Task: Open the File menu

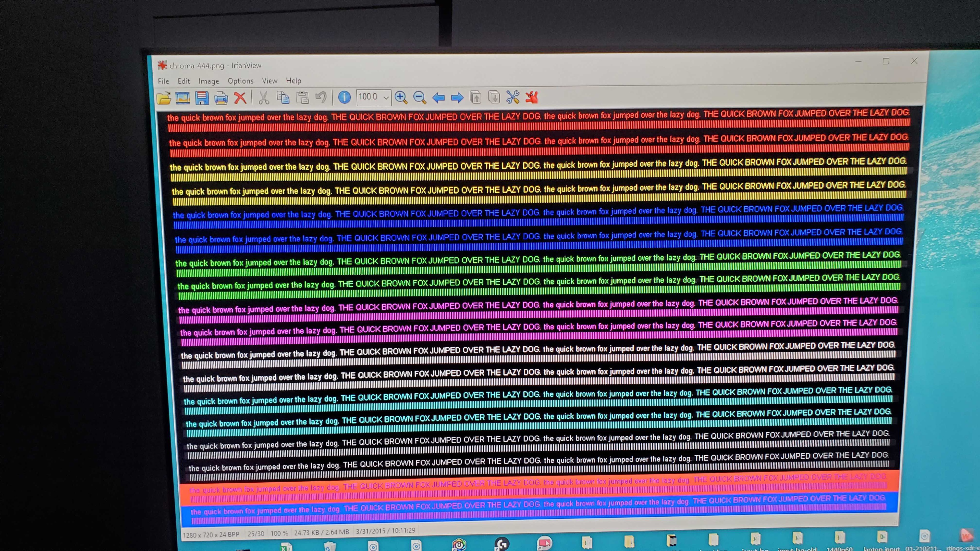Action: tap(163, 81)
